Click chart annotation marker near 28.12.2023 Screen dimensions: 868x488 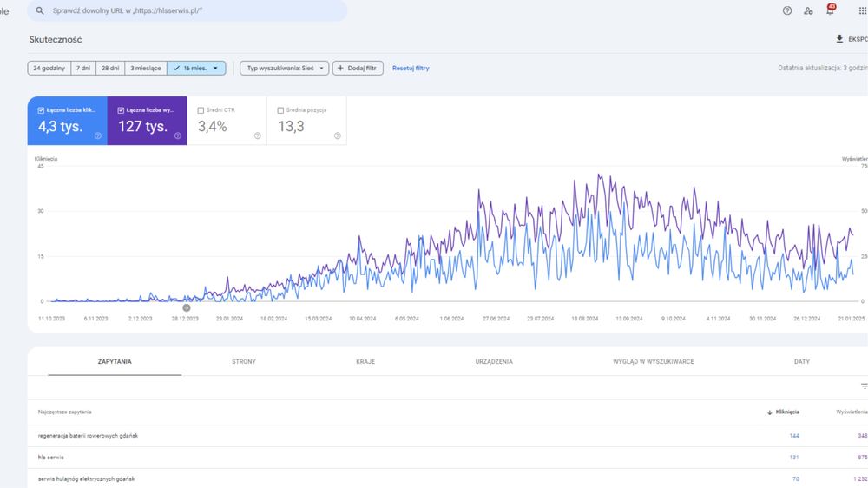pyautogui.click(x=187, y=307)
